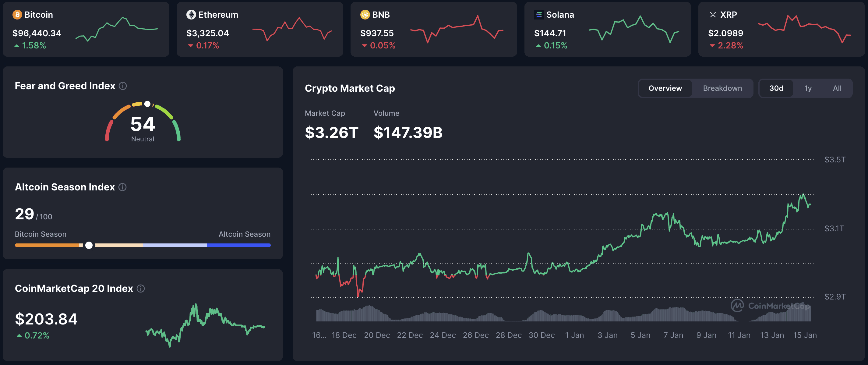The width and height of the screenshot is (868, 365).
Task: Select the BNB logo icon
Action: point(365,15)
